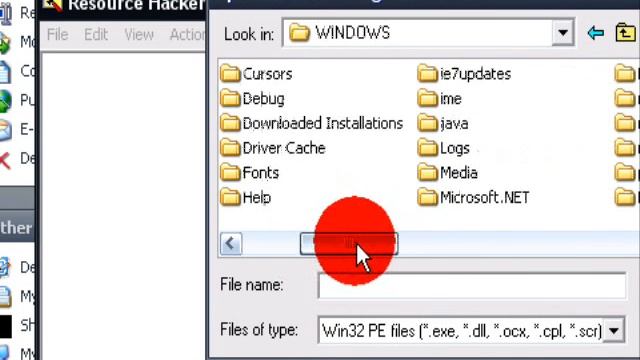Image resolution: width=640 pixels, height=360 pixels.
Task: Select the java folder icon
Action: click(x=428, y=123)
